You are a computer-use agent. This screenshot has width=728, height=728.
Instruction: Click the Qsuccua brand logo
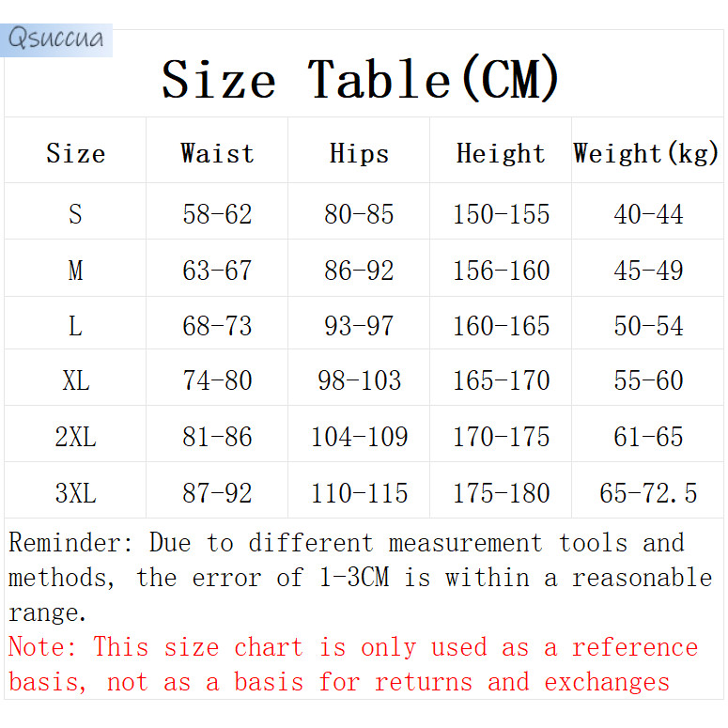pyautogui.click(x=56, y=40)
